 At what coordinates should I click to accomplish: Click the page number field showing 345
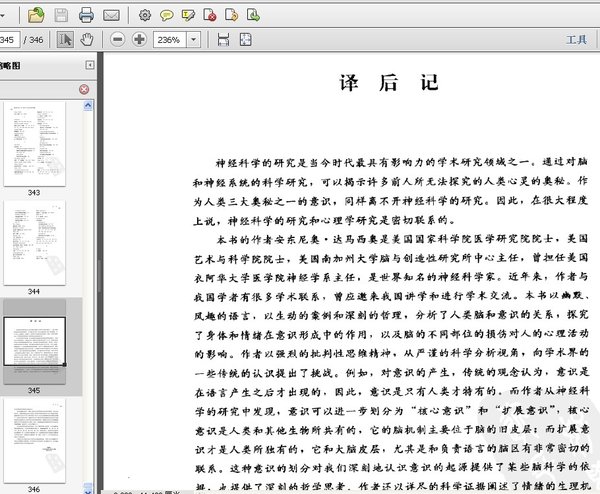pos(9,39)
